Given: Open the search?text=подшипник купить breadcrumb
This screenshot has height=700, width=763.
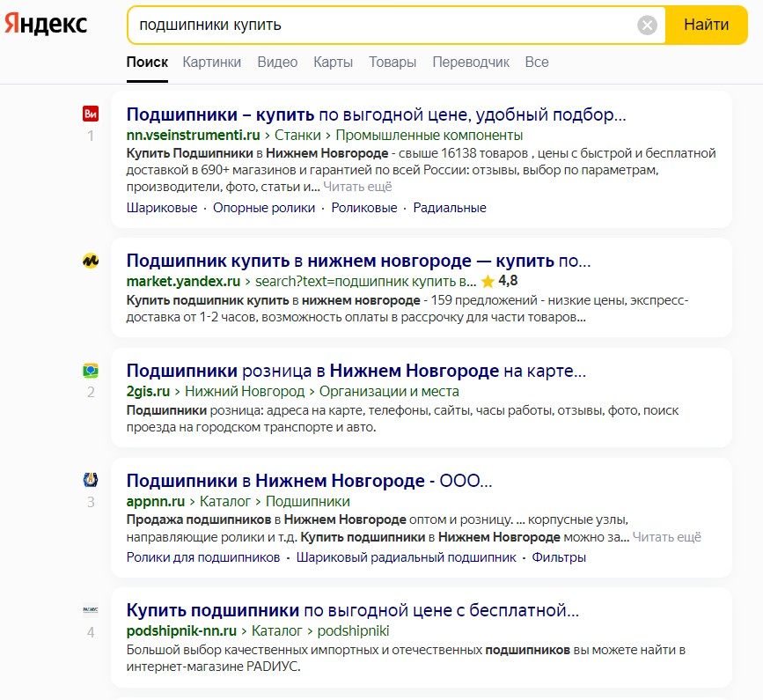Looking at the screenshot, I should coord(365,282).
